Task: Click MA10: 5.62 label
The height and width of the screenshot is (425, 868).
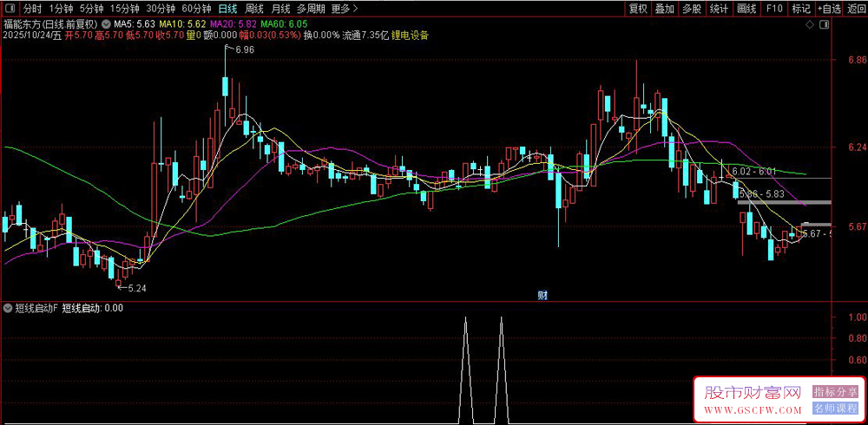Action: 182,24
